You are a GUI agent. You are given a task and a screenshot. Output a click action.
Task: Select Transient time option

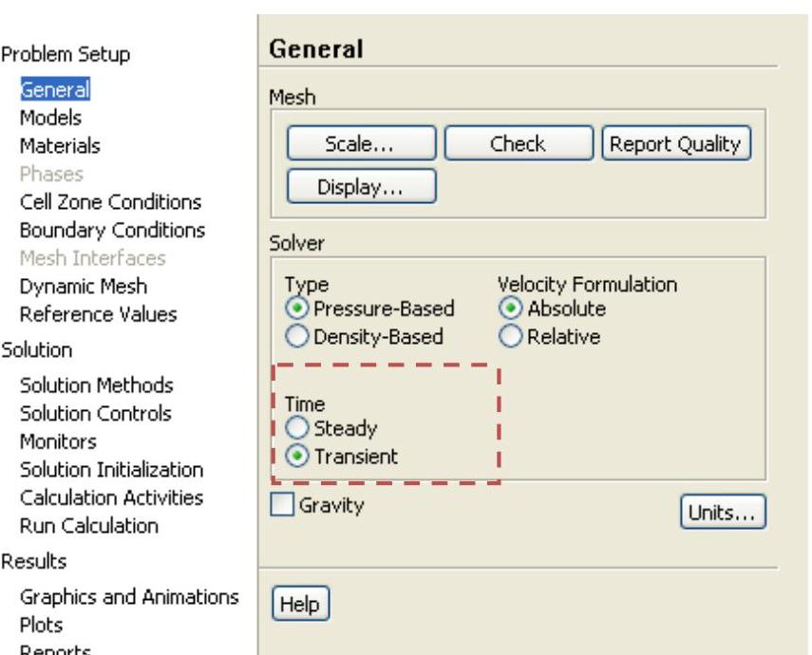(x=293, y=456)
